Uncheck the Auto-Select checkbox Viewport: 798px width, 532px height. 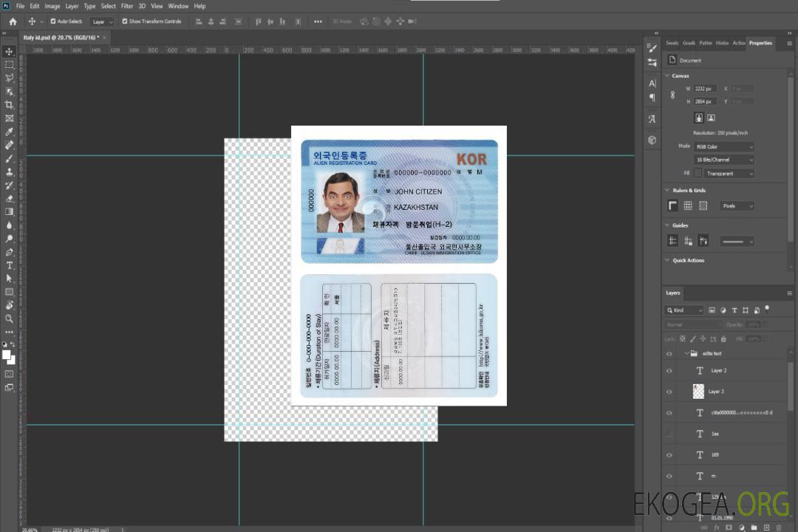pyautogui.click(x=52, y=21)
